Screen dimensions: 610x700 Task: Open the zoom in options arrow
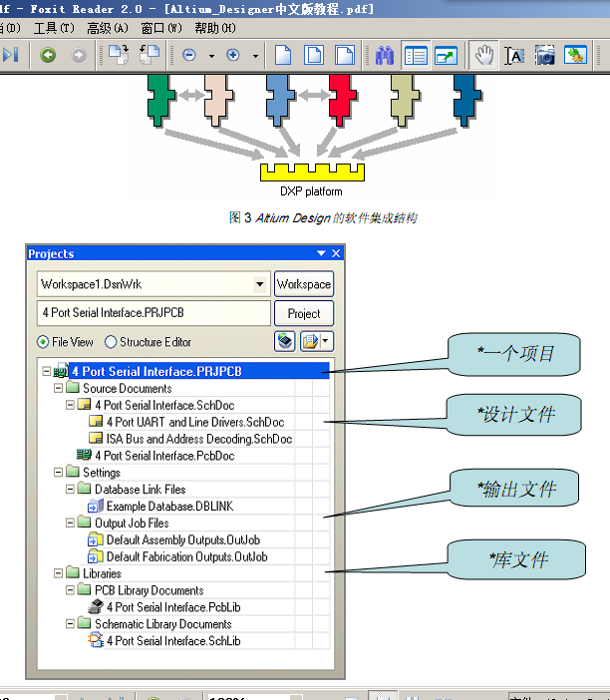pos(255,56)
